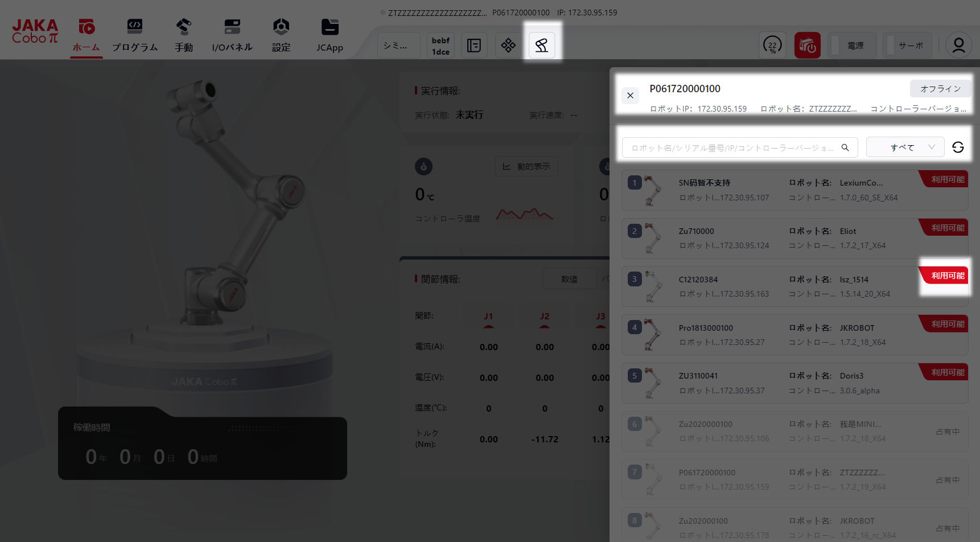Expand the すべて filter dropdown
The height and width of the screenshot is (542, 980).
[x=905, y=147]
